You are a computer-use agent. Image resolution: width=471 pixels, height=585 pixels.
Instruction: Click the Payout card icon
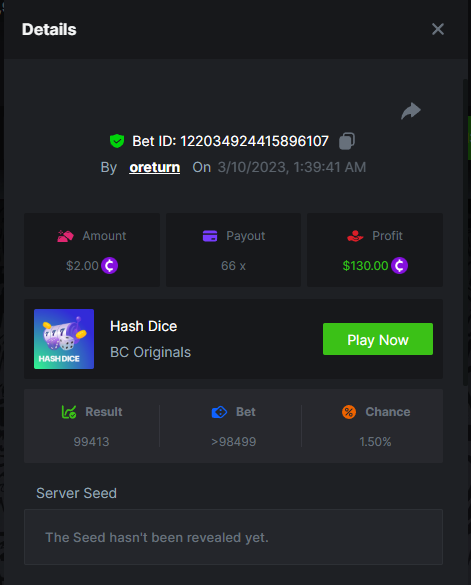pos(210,236)
